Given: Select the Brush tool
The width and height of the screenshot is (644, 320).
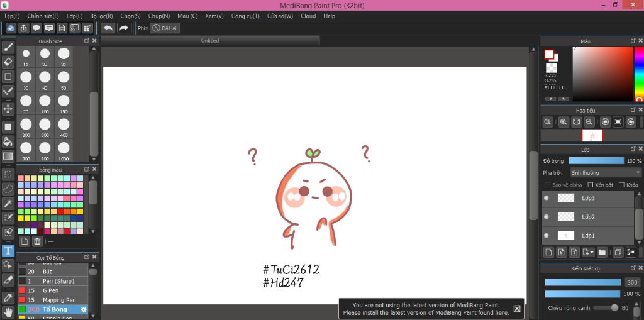Looking at the screenshot, I should (8, 48).
